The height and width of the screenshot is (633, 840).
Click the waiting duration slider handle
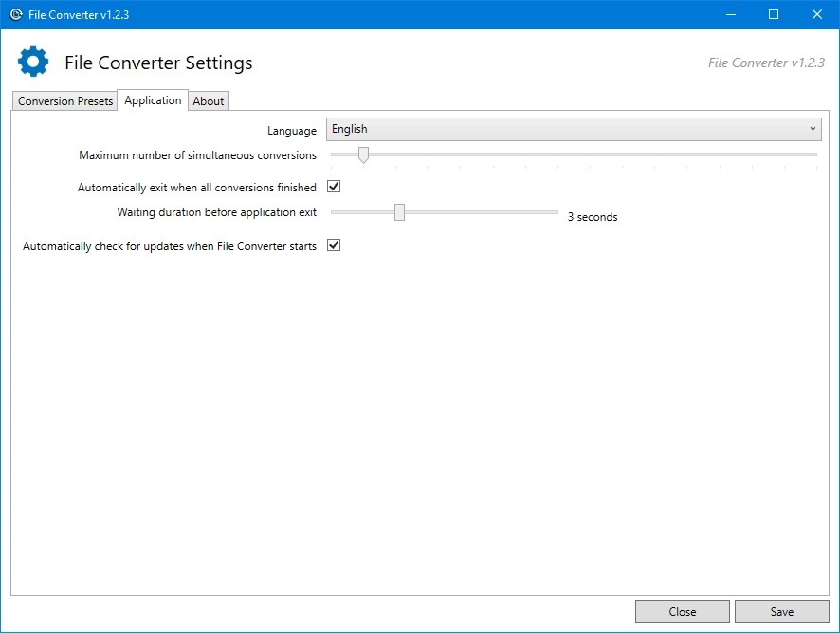click(x=398, y=211)
